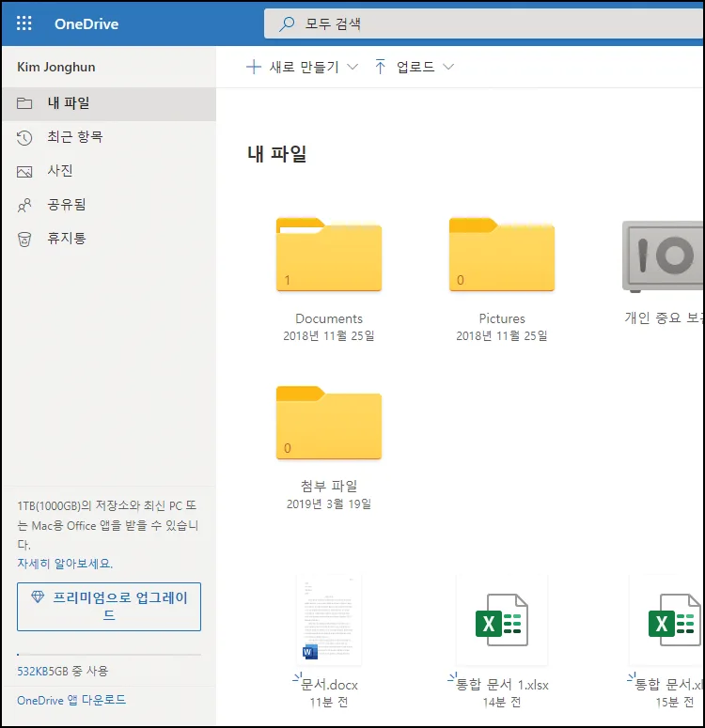Click the Kim Jonghun account name
705x728 pixels.
(56, 68)
